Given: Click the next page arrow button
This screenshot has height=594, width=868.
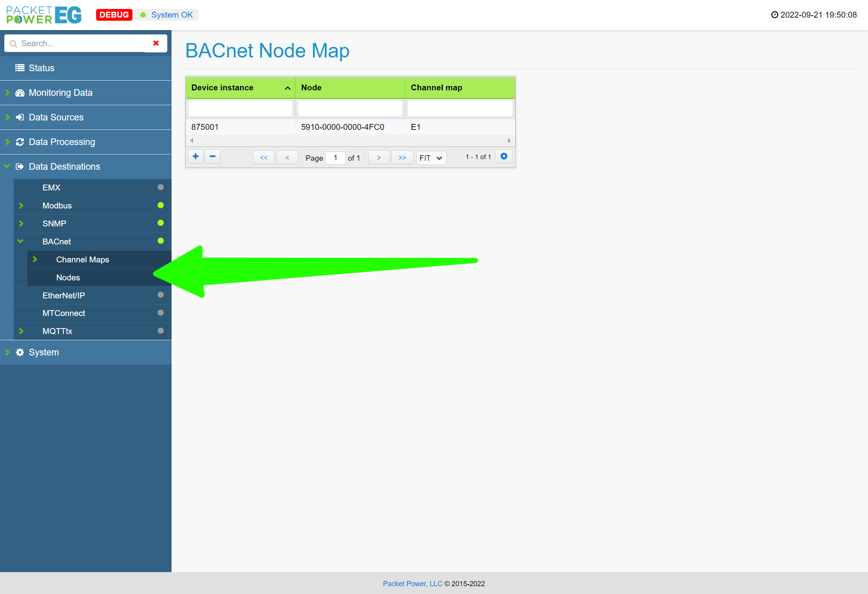Looking at the screenshot, I should (379, 158).
